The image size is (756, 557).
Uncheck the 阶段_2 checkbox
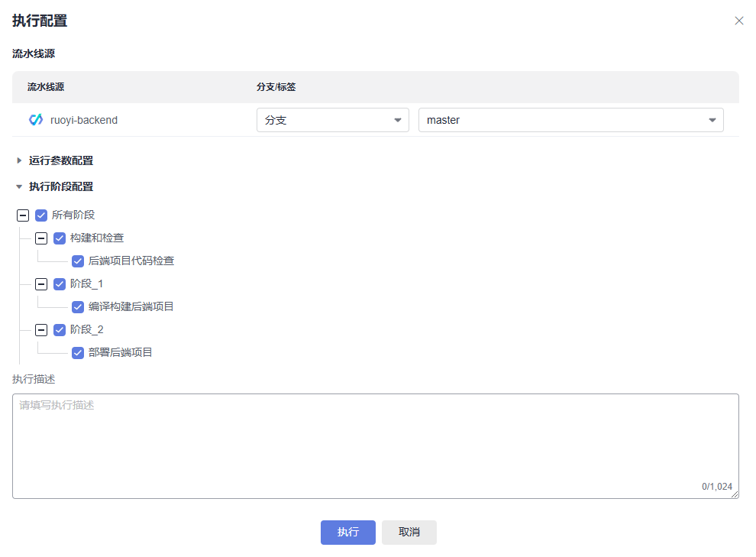click(x=60, y=330)
